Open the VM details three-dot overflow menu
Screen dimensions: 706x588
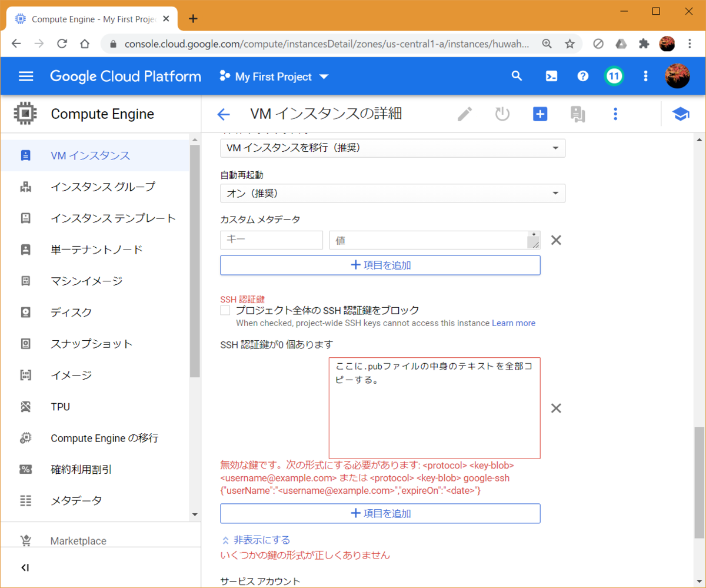615,114
